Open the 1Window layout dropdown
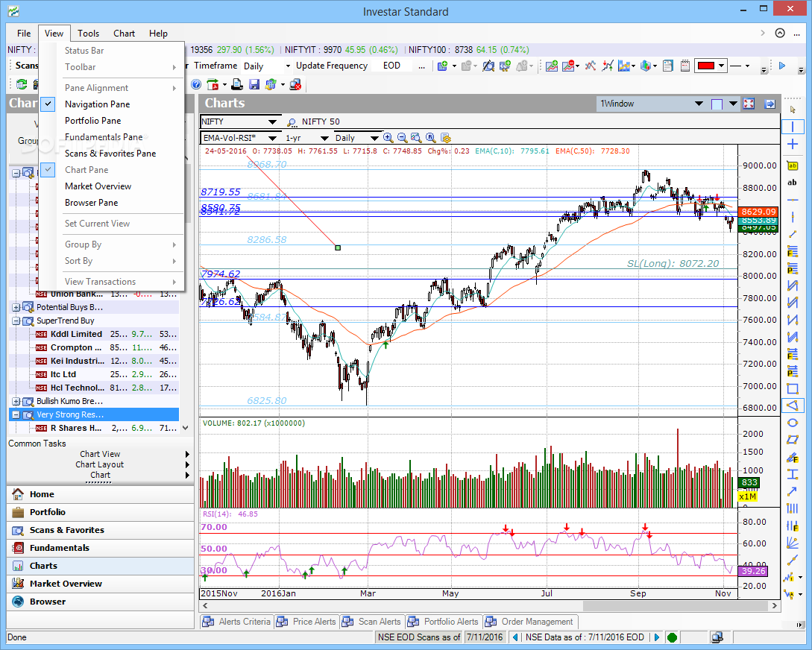 [699, 104]
